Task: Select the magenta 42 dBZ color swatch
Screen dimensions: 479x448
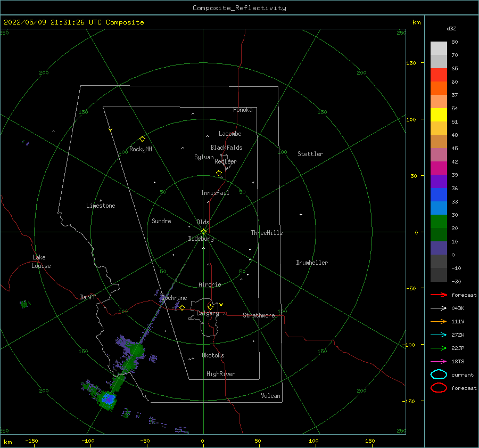Action: [x=439, y=168]
